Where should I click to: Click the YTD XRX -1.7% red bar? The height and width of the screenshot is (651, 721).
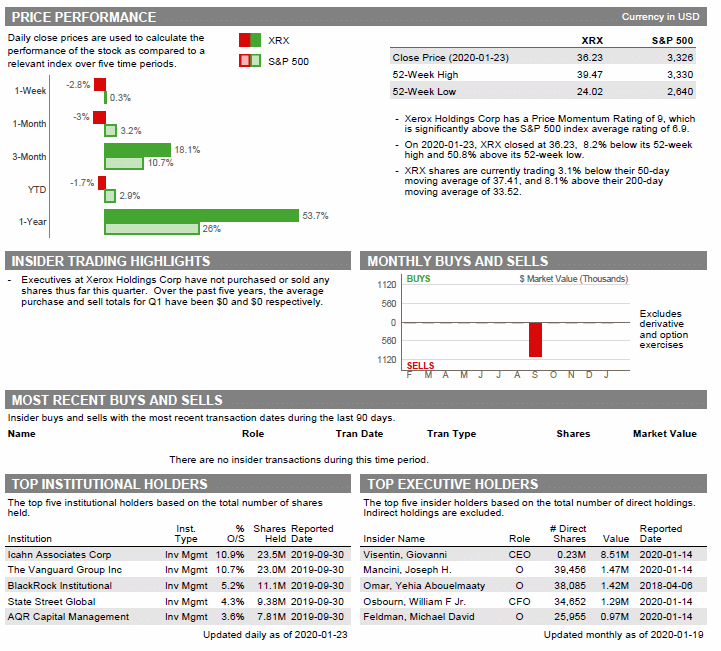102,183
